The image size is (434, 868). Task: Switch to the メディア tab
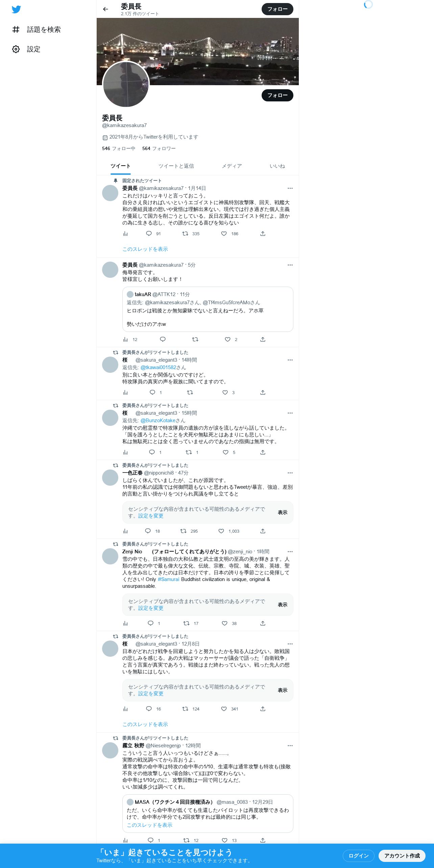pos(232,166)
